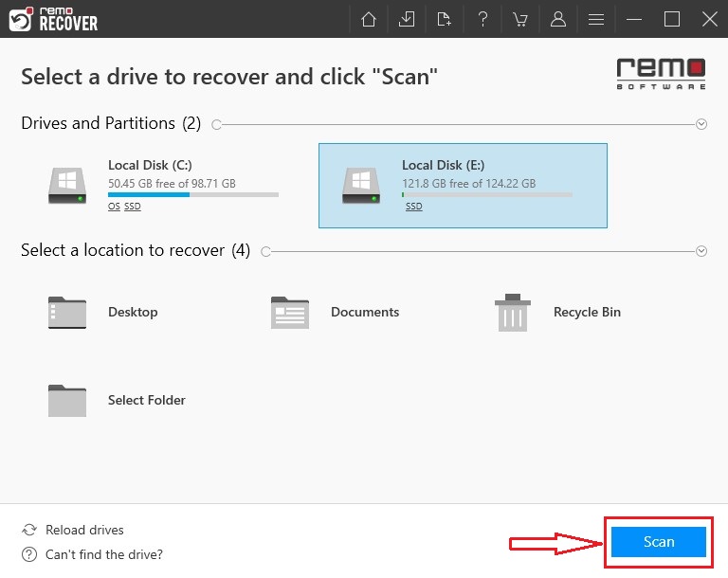Screen dimensions: 728x578
Task: Click the Reload drives refresh icon
Action: pyautogui.click(x=29, y=530)
